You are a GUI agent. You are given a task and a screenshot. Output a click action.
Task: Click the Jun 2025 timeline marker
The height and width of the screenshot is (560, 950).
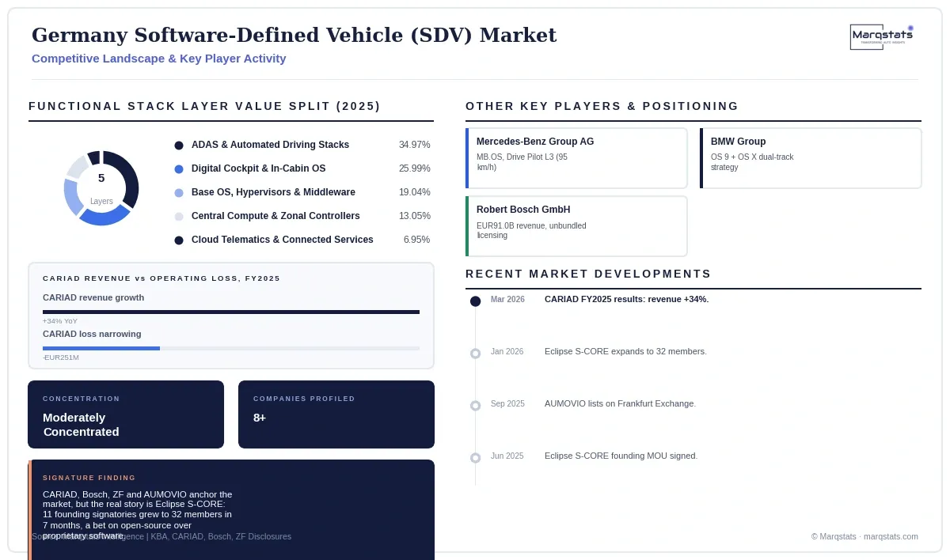pyautogui.click(x=475, y=458)
